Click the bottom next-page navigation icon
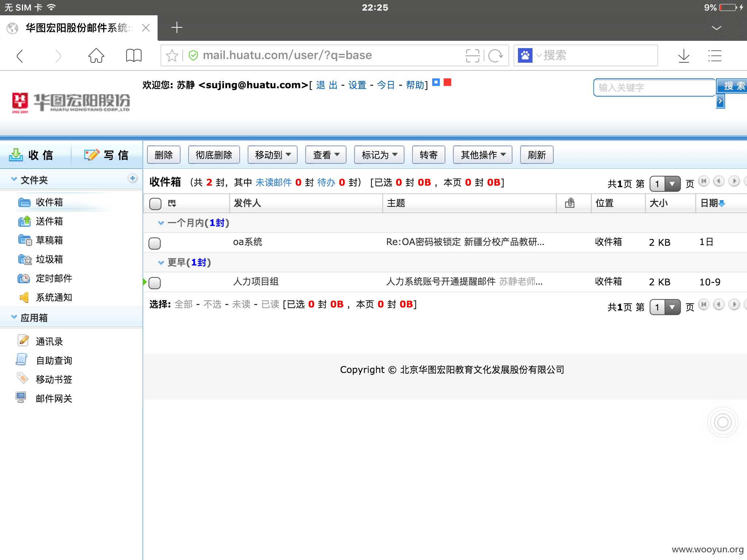The width and height of the screenshot is (747, 560). [734, 304]
